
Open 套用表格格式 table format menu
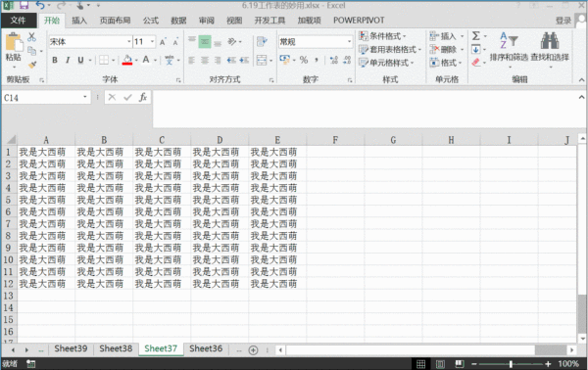[390, 50]
